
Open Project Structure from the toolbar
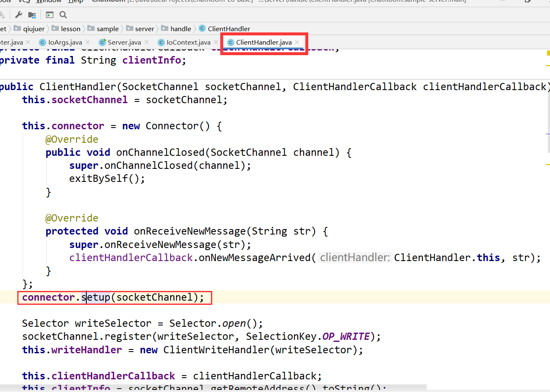tap(32, 15)
